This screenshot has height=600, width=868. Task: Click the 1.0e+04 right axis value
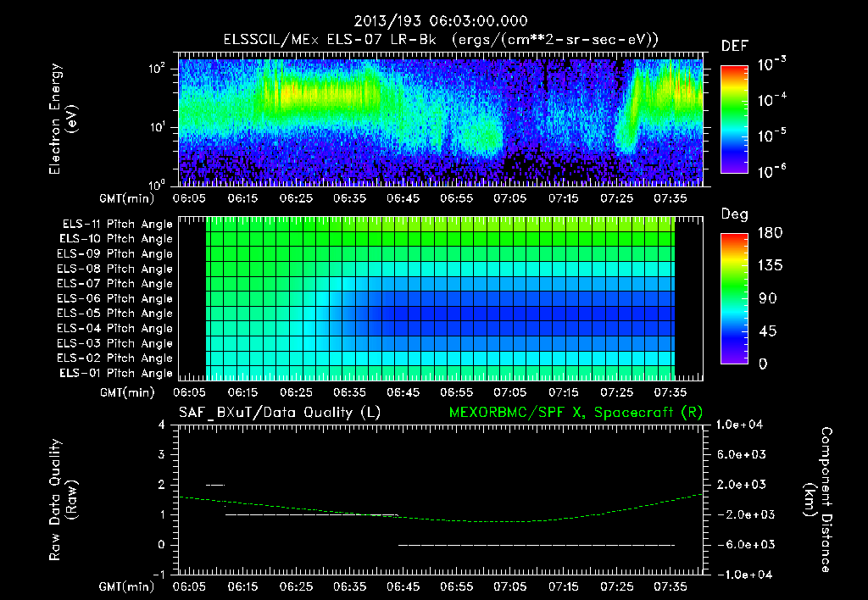[739, 425]
